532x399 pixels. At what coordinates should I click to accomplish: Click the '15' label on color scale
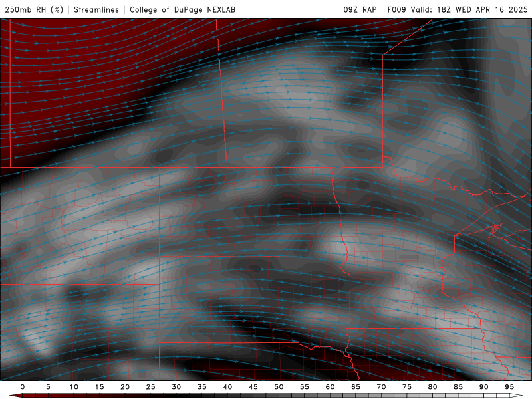pyautogui.click(x=99, y=387)
